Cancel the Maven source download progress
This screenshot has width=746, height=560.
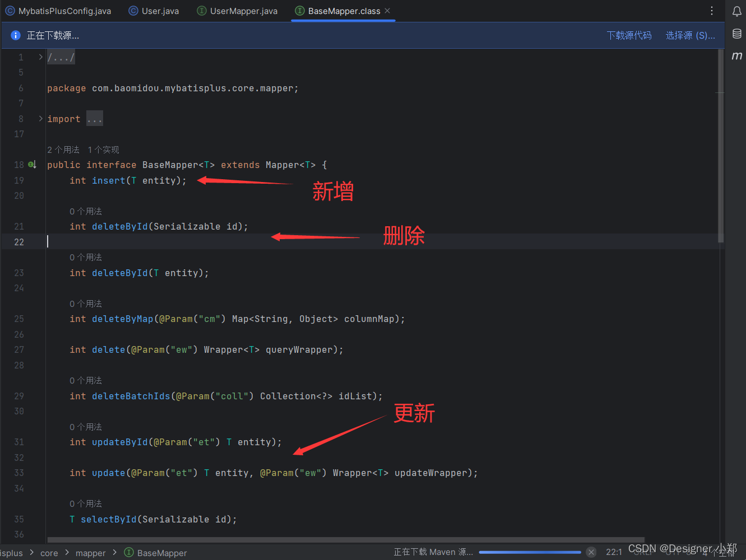pos(591,552)
